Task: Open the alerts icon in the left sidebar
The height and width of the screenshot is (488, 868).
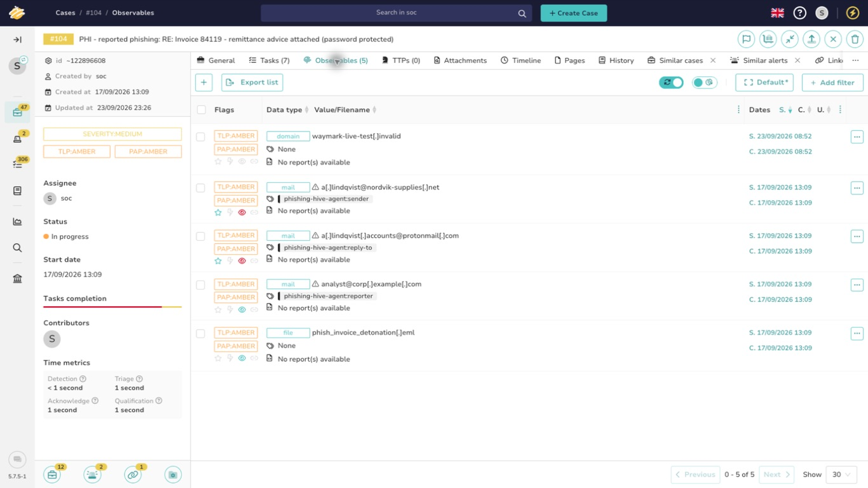Action: coord(17,139)
